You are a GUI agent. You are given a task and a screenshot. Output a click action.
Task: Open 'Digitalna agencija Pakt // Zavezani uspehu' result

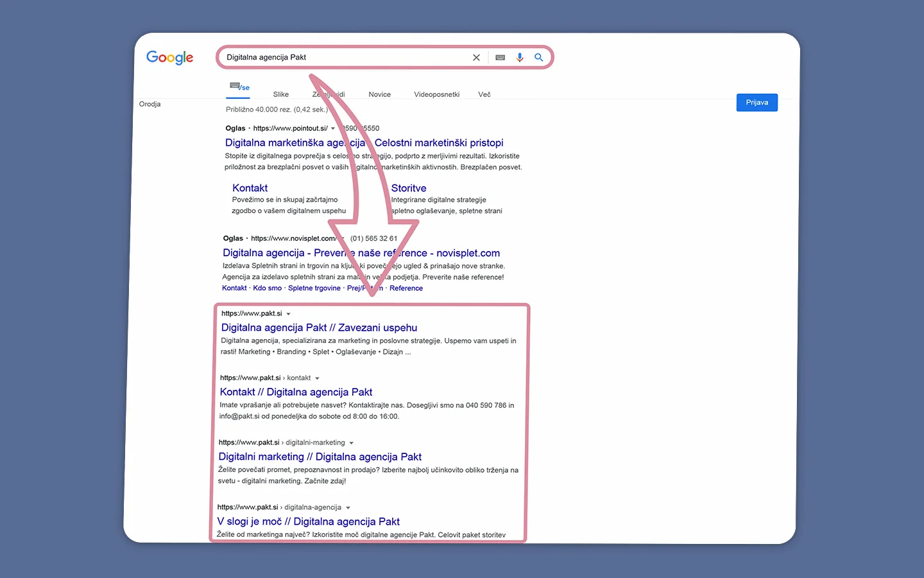pyautogui.click(x=319, y=328)
